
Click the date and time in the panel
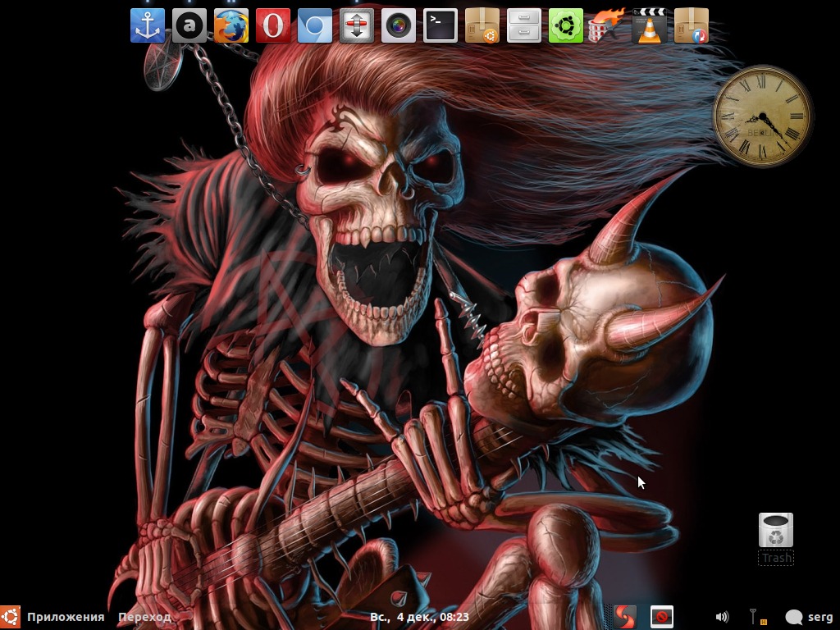[419, 617]
